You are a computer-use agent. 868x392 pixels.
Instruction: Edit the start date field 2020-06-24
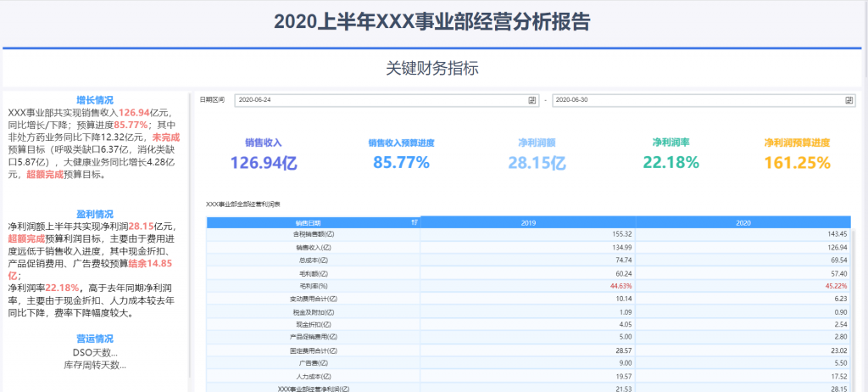[x=387, y=100]
